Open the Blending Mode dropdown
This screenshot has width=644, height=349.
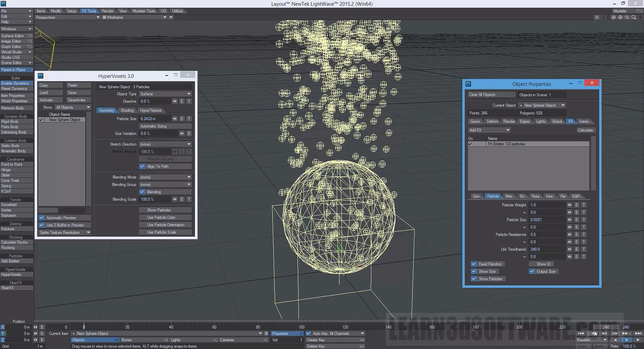tap(165, 177)
